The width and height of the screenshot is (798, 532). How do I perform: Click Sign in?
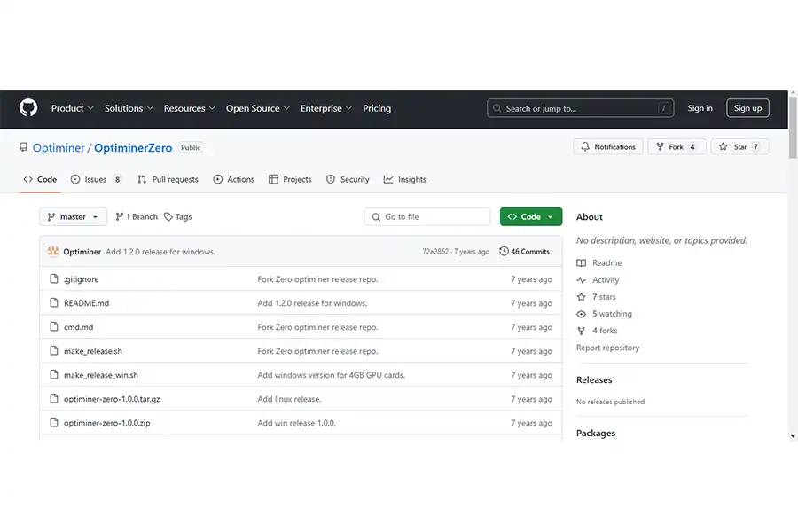tap(700, 108)
